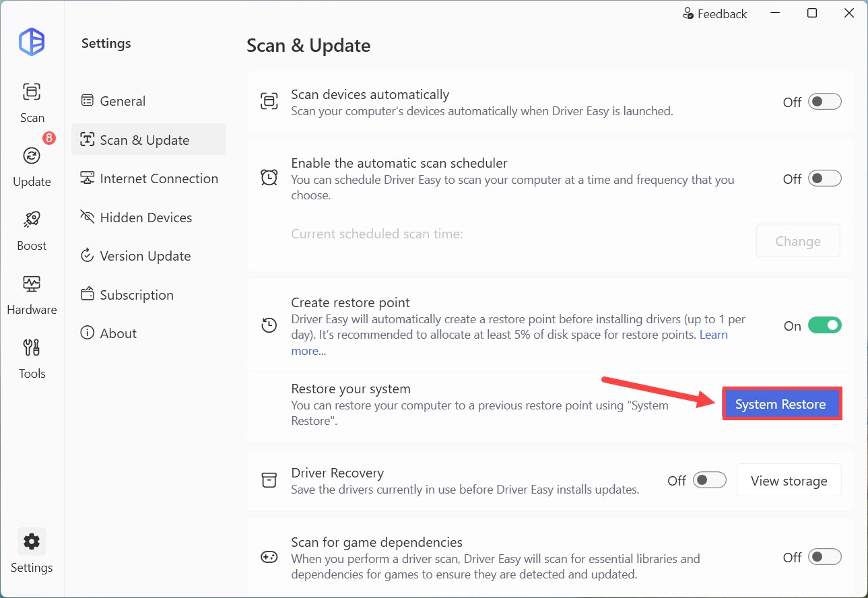Click the Scan & Update page heading
The image size is (868, 598).
(308, 45)
